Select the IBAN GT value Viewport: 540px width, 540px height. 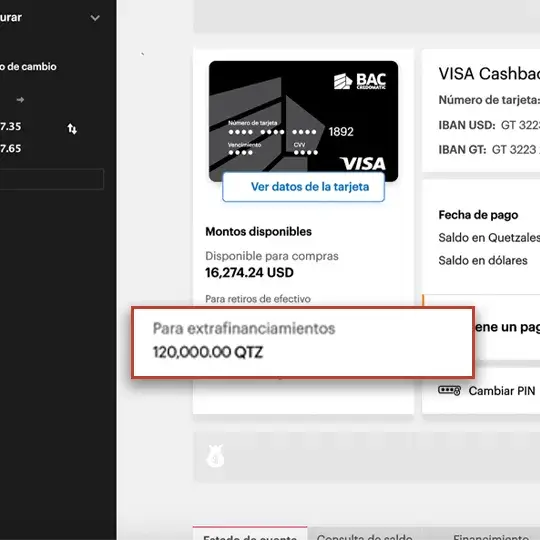click(516, 150)
